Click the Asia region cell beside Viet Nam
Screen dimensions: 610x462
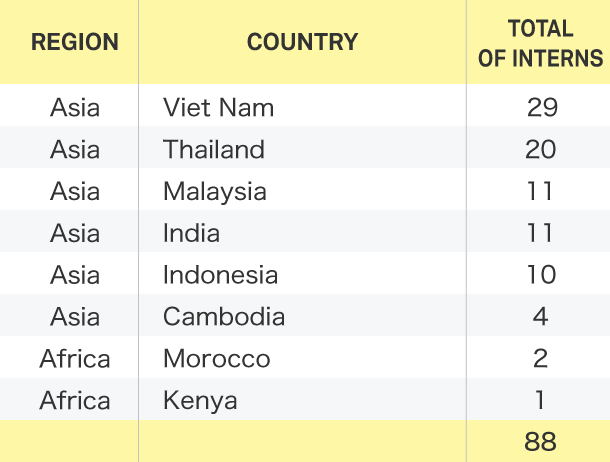(x=75, y=107)
